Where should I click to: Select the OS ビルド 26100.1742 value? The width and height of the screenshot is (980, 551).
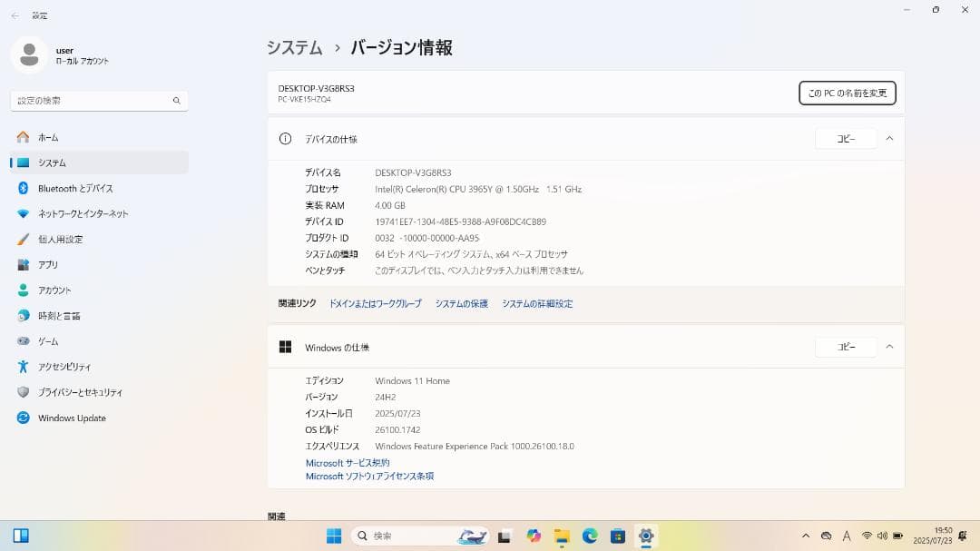pyautogui.click(x=397, y=429)
